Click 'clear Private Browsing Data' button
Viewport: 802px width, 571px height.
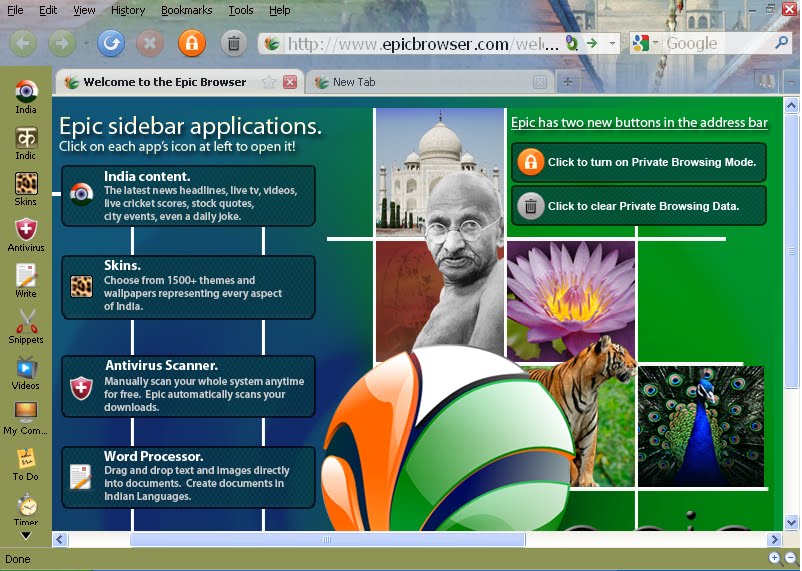[x=639, y=206]
